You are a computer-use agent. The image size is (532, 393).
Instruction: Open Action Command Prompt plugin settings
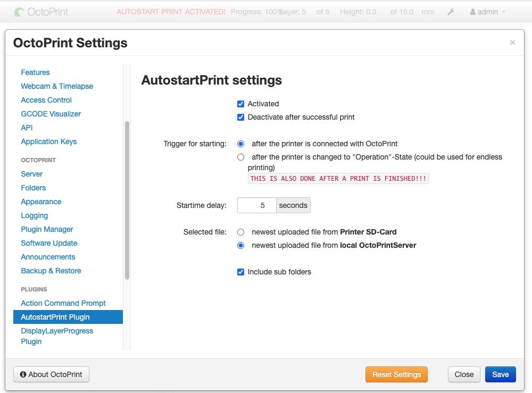(63, 303)
